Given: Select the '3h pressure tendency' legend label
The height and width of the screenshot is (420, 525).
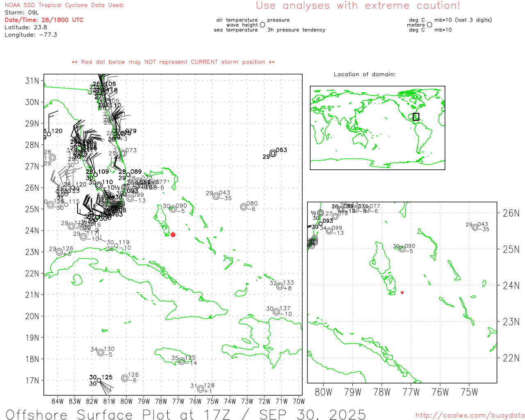Looking at the screenshot, I should coord(296,30).
